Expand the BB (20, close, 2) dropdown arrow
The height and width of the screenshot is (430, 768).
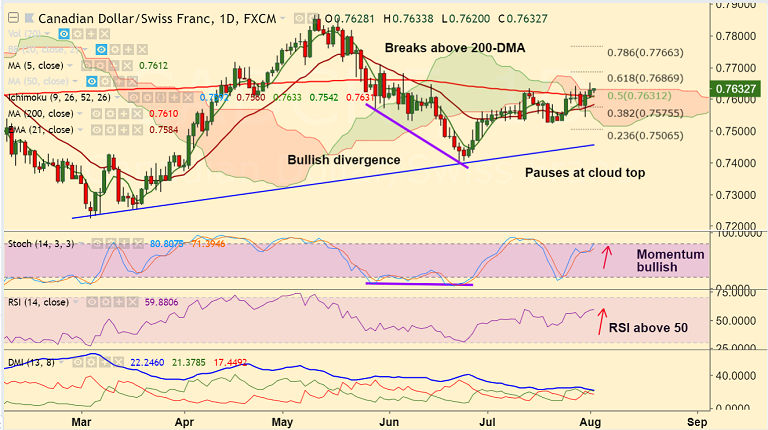tap(85, 49)
